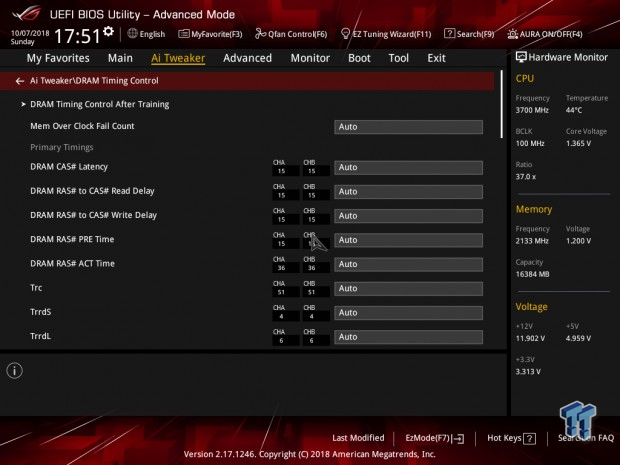The height and width of the screenshot is (465, 620).
Task: Select DRAM RAS# PRE Time Auto field
Action: [408, 240]
